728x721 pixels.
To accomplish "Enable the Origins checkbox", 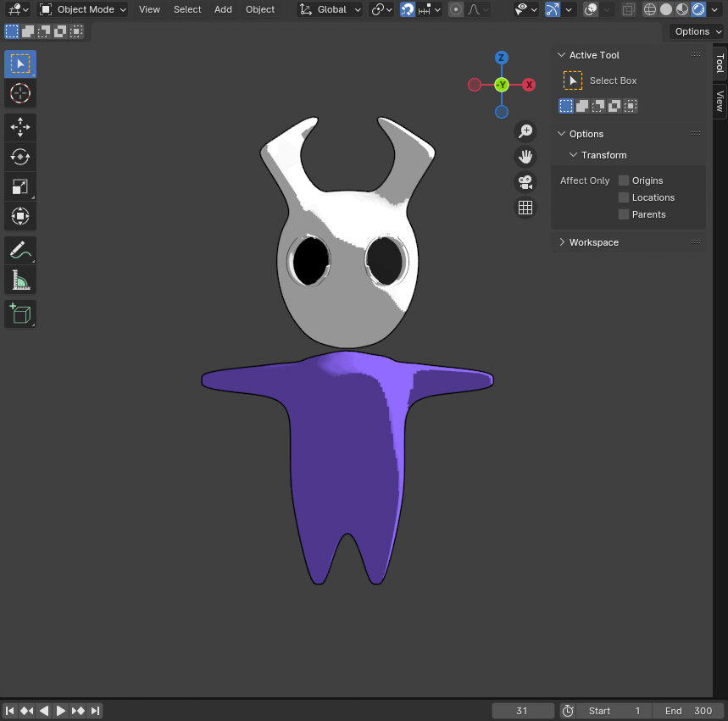I will [x=624, y=180].
